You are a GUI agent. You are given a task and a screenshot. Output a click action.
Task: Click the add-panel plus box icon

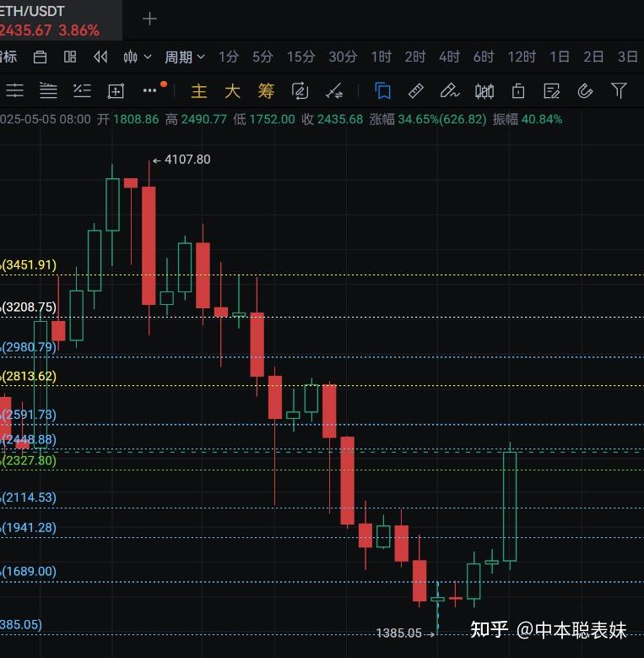pos(116,91)
